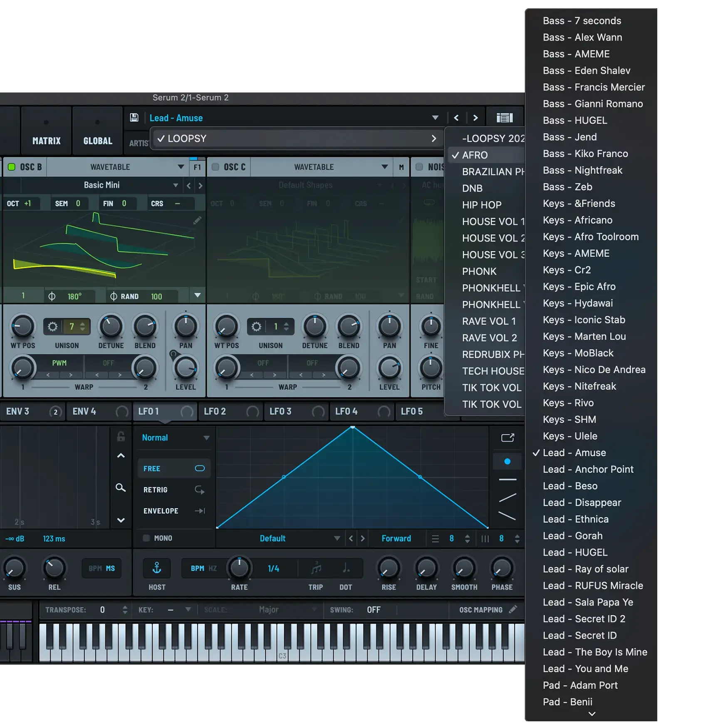Go to previous preset arrow
Screen dimensions: 728x728
coord(456,118)
